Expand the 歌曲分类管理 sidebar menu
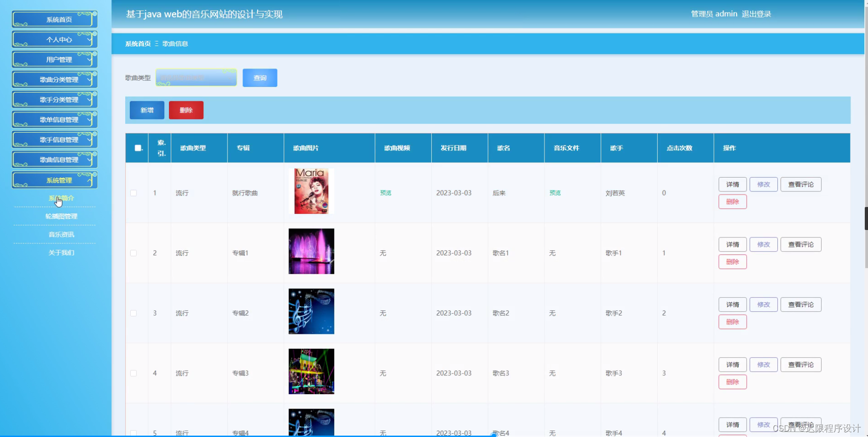The height and width of the screenshot is (437, 868). click(x=55, y=80)
